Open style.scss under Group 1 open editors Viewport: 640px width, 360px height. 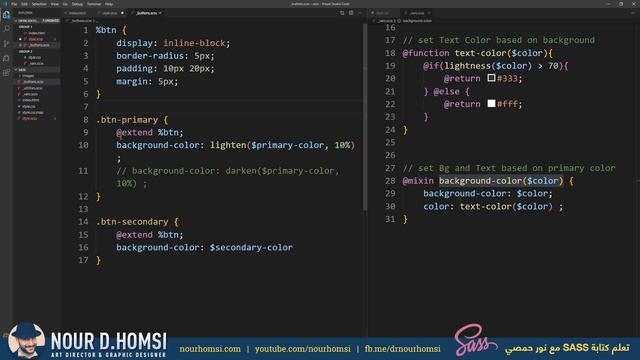[36, 39]
